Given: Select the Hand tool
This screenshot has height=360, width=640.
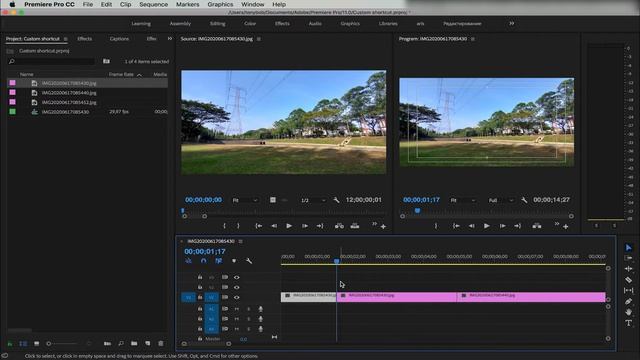Looking at the screenshot, I should click(629, 312).
